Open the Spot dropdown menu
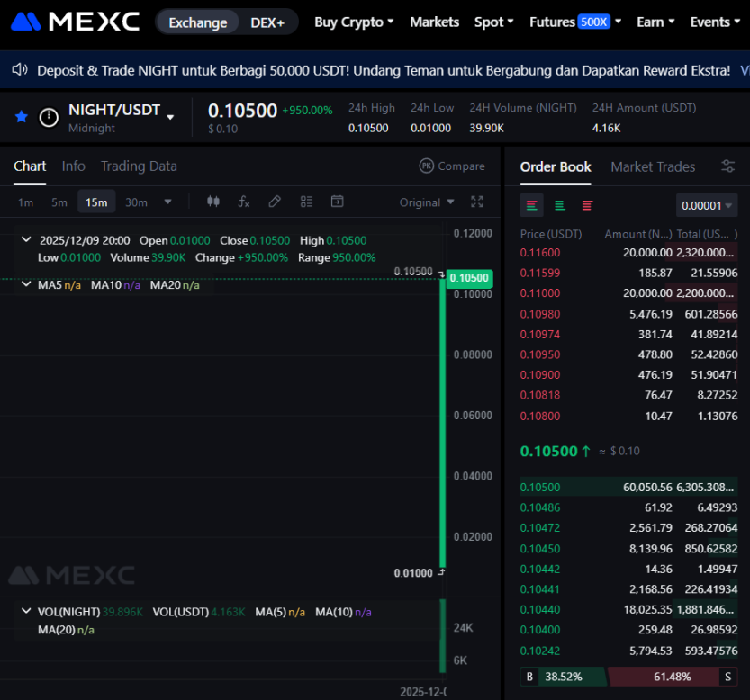The image size is (750, 700). pos(493,22)
